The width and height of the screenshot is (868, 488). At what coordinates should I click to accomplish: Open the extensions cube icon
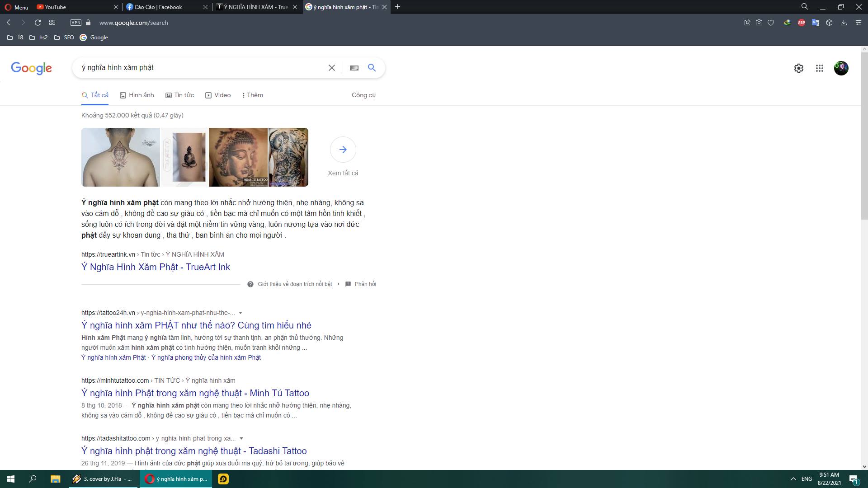[x=830, y=23]
